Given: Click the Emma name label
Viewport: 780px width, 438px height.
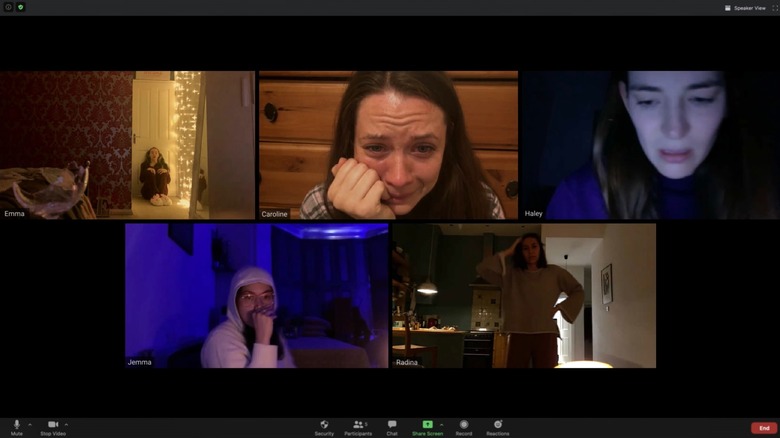Looking at the screenshot, I should pyautogui.click(x=14, y=214).
